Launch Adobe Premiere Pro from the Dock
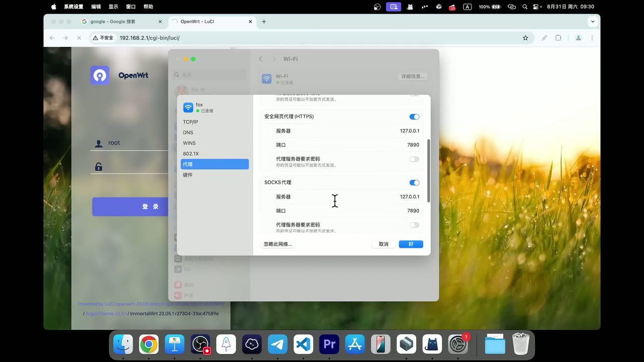 329,344
